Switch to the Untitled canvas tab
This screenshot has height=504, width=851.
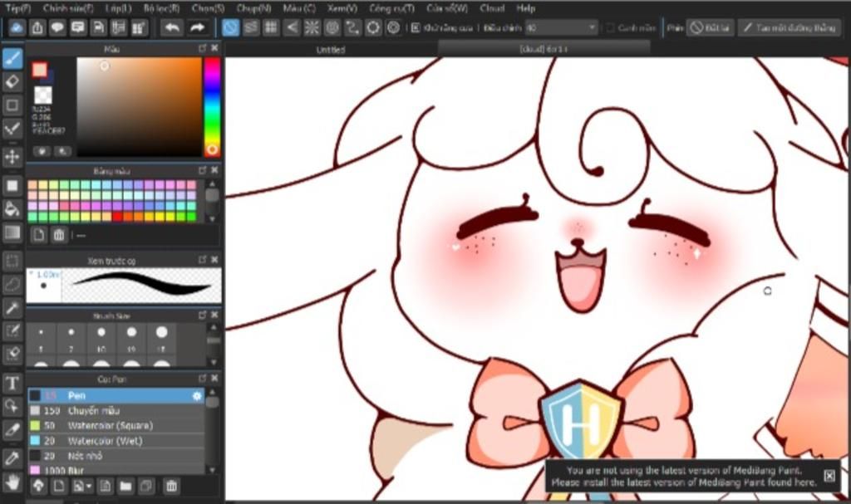[x=331, y=49]
